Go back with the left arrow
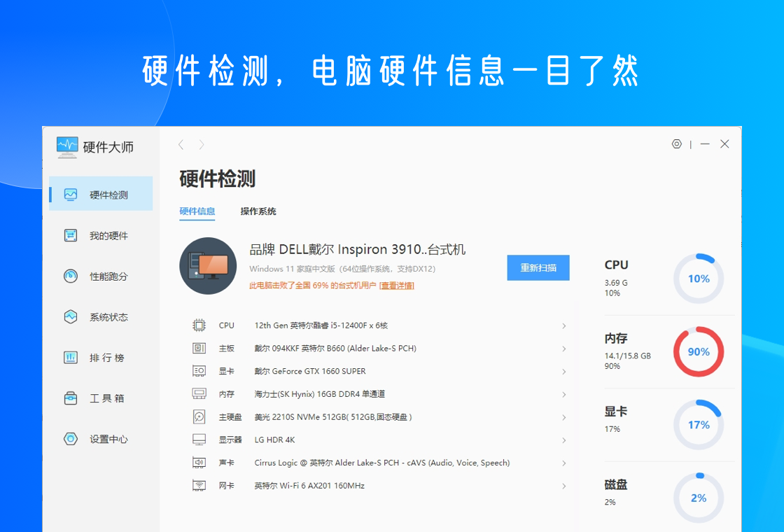The width and height of the screenshot is (784, 532). (181, 145)
